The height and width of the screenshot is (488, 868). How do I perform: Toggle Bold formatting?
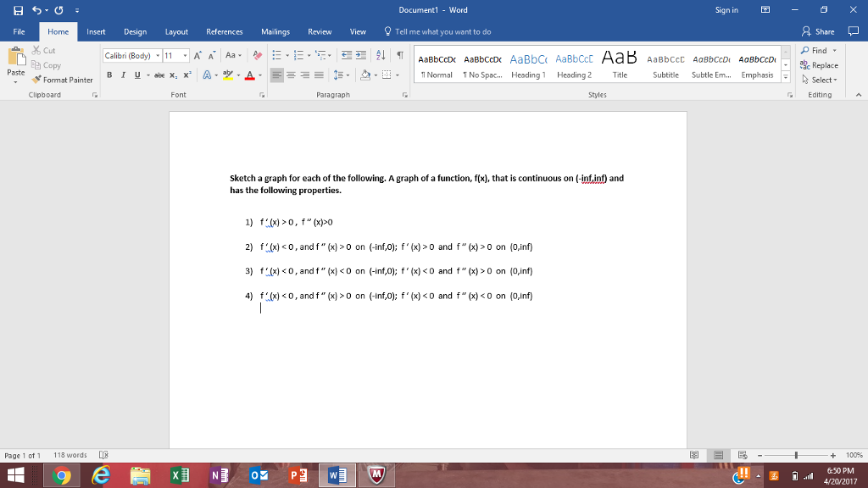pyautogui.click(x=109, y=75)
